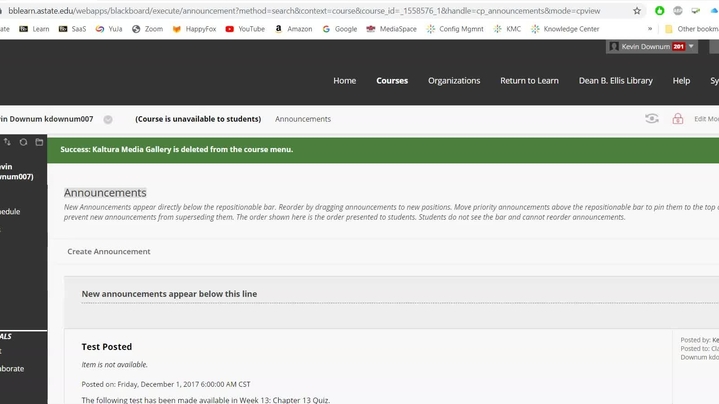The image size is (719, 404).
Task: Click Kevin Downum kdownum007 course breadcrumb
Action: click(x=47, y=119)
